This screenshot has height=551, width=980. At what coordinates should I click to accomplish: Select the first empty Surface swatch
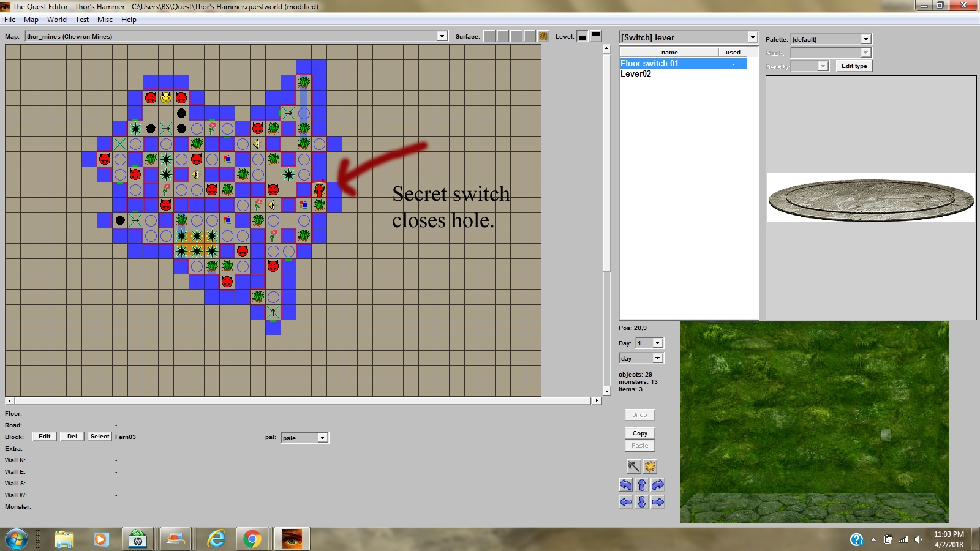pyautogui.click(x=489, y=37)
